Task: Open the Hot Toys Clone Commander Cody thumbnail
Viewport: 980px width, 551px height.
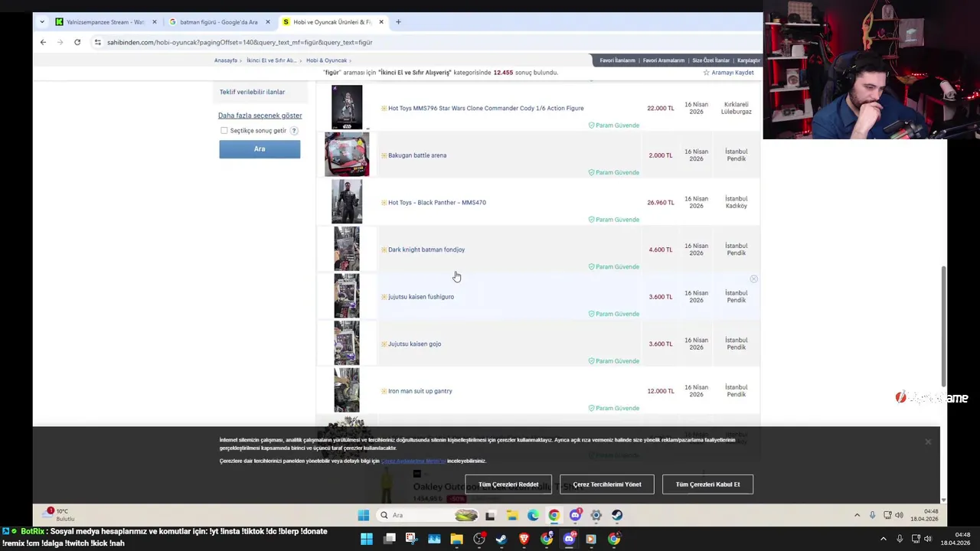Action: click(x=347, y=107)
